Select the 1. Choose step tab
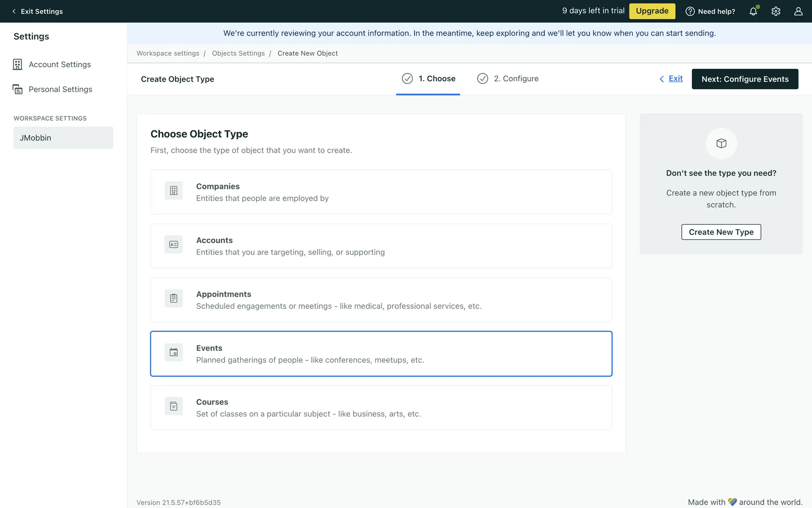The width and height of the screenshot is (812, 508). tap(428, 79)
